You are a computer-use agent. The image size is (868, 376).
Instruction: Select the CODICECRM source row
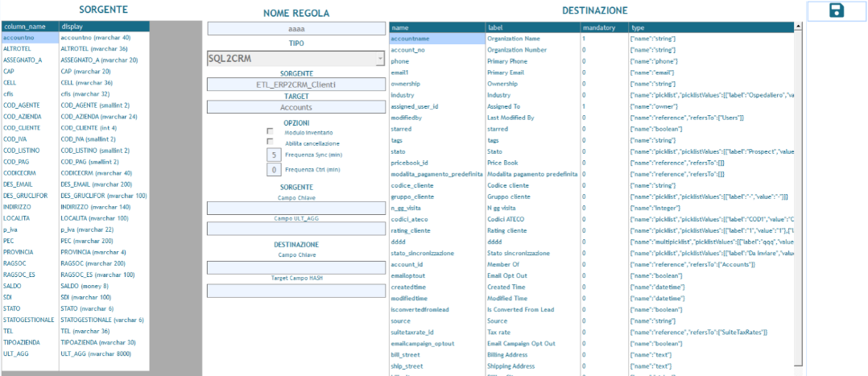tap(30, 173)
